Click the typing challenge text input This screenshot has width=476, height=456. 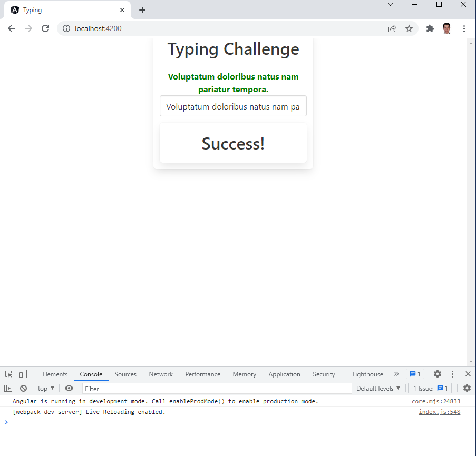233,106
